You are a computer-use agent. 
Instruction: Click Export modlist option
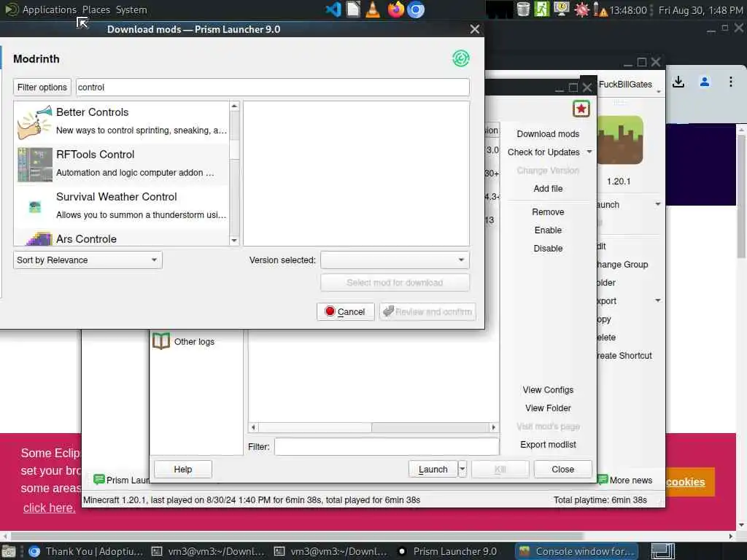[548, 444]
